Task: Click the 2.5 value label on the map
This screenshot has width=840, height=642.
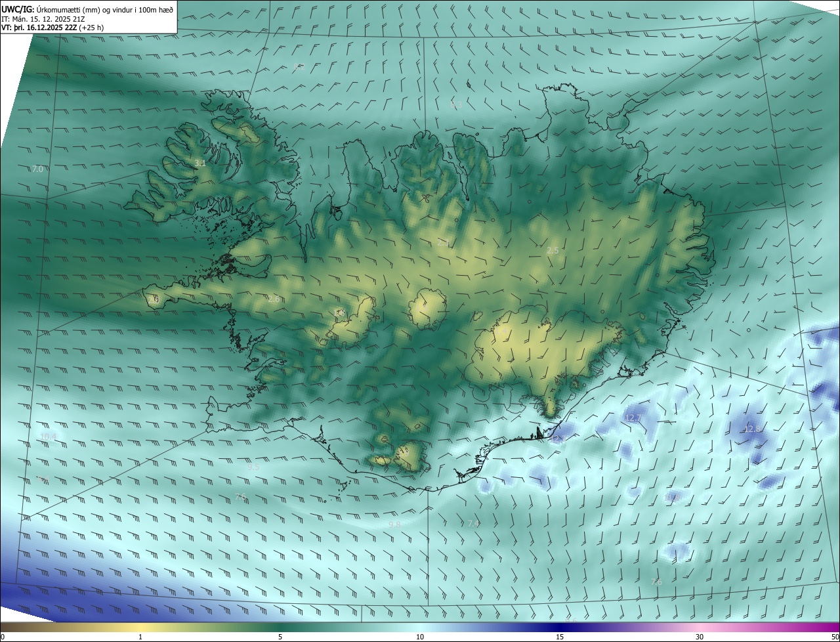Action: (553, 251)
